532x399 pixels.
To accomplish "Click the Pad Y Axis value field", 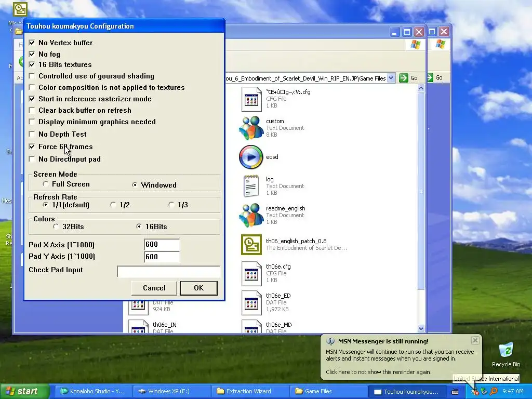I will click(x=162, y=257).
